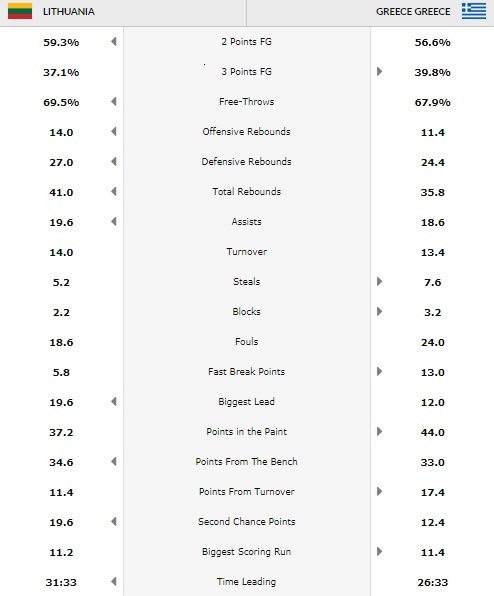Viewport: 494px width, 596px height.
Task: Click the Points From Turnover label
Action: click(247, 491)
